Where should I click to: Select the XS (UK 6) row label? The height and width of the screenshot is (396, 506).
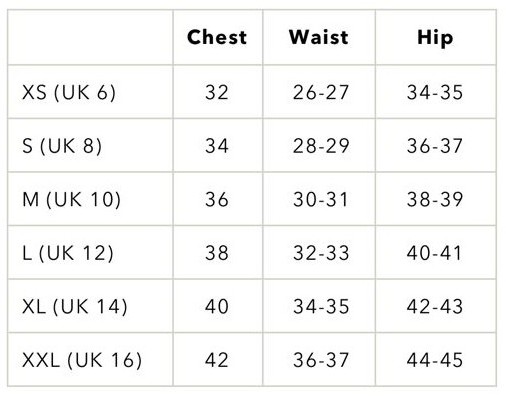coord(69,92)
